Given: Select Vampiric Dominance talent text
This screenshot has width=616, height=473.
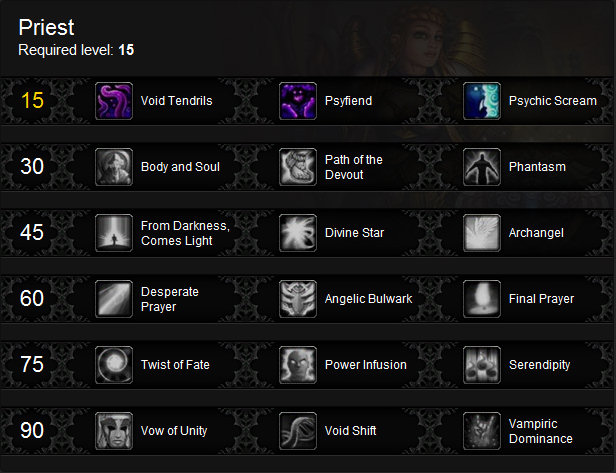Looking at the screenshot, I should coord(541,431).
